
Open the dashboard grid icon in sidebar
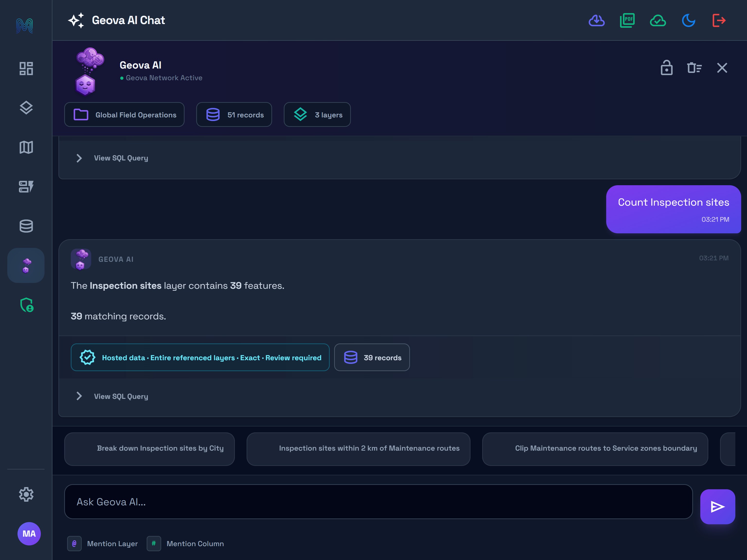pos(26,69)
